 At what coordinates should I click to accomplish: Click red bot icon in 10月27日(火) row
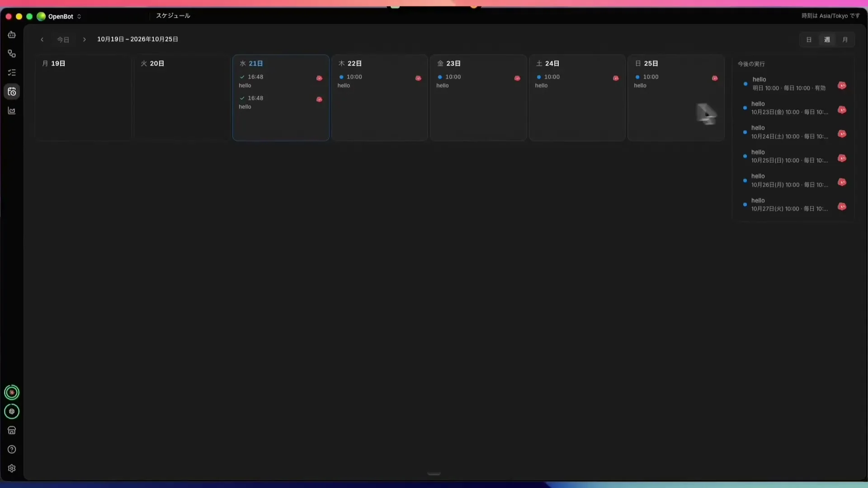tap(842, 206)
